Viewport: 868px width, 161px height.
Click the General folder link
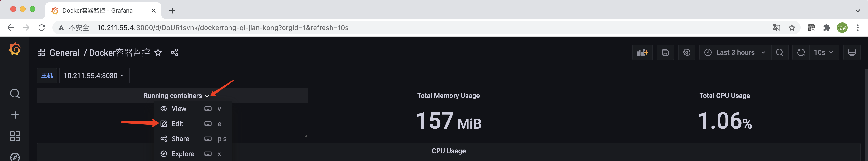click(64, 53)
